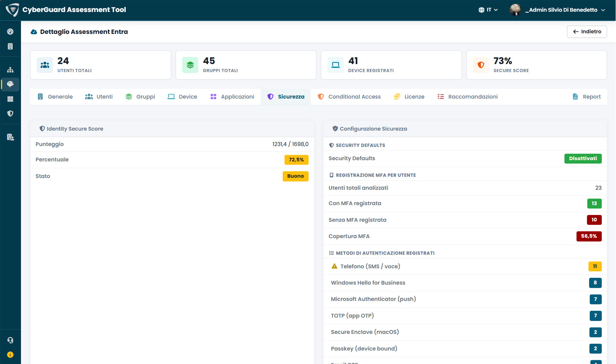
Task: Click the Passkey (device bound) row
Action: (465, 349)
